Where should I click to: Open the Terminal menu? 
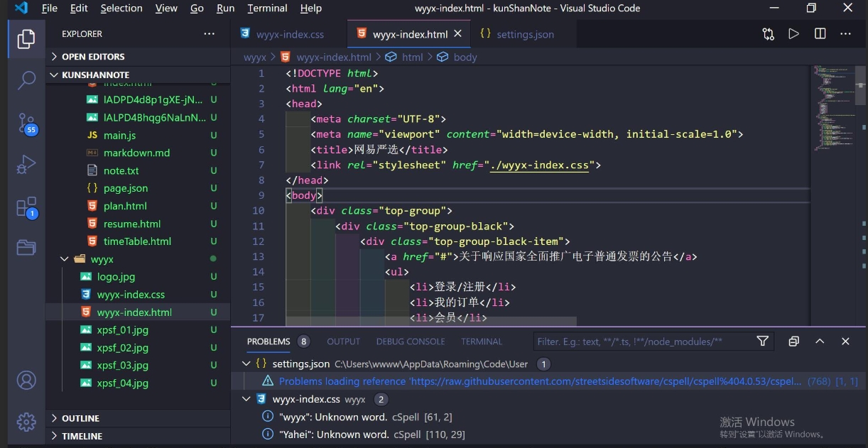pos(267,9)
